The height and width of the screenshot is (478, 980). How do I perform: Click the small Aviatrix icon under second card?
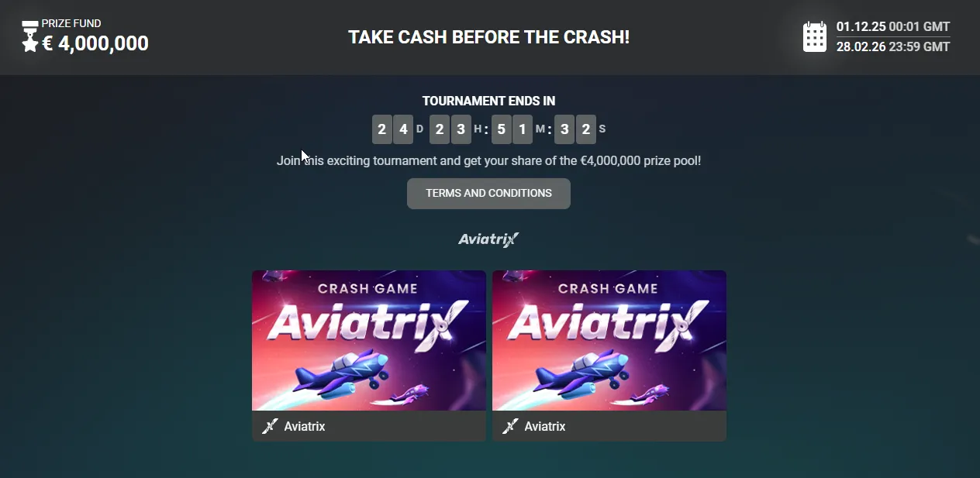(x=510, y=426)
